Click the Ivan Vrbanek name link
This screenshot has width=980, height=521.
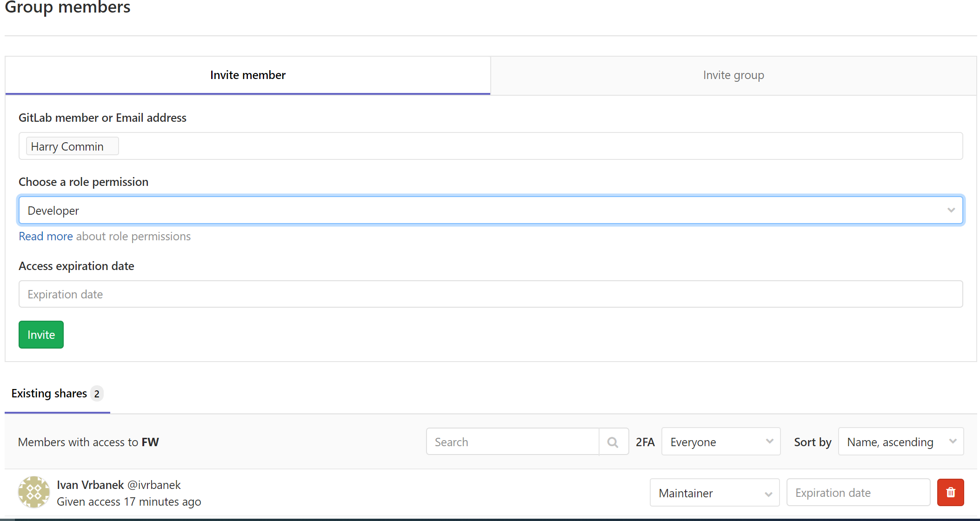pyautogui.click(x=90, y=485)
